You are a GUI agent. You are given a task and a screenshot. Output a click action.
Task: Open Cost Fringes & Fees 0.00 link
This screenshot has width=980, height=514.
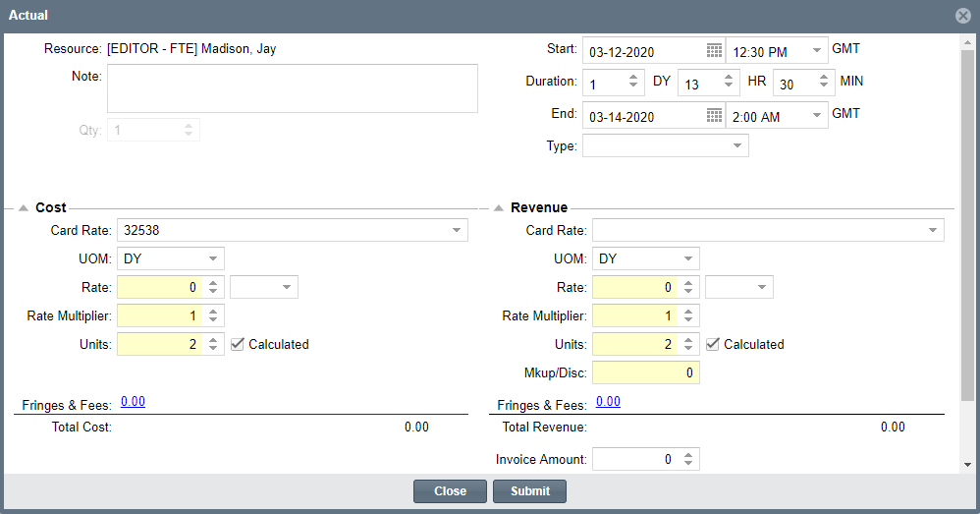tap(134, 401)
